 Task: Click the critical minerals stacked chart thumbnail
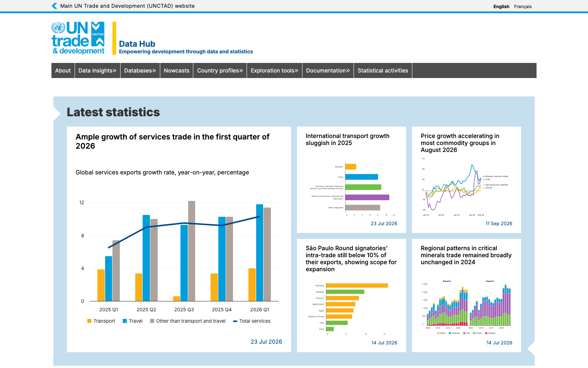[x=466, y=307]
